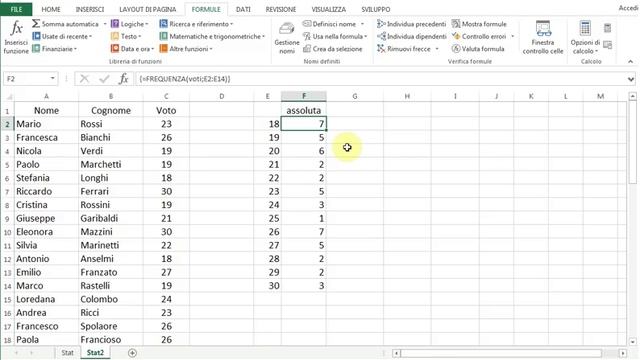Open Ricerca e riferimento functions
This screenshot has width=640, height=360.
point(196,24)
